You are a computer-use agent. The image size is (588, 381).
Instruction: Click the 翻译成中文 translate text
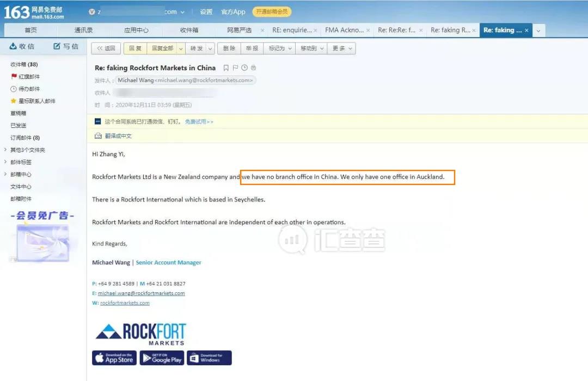118,136
